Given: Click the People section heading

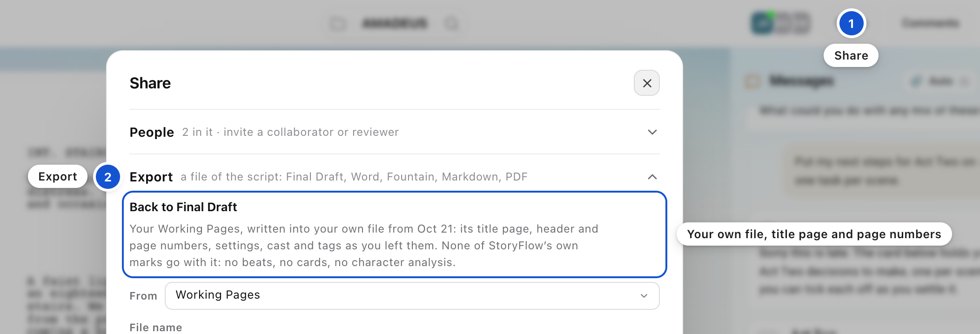Looking at the screenshot, I should [x=152, y=132].
